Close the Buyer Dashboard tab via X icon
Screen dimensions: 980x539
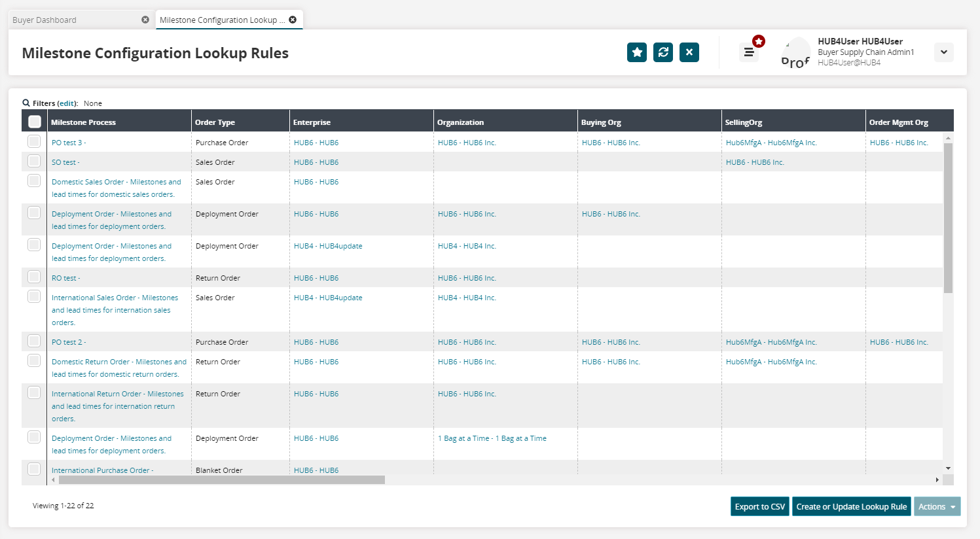click(x=145, y=20)
